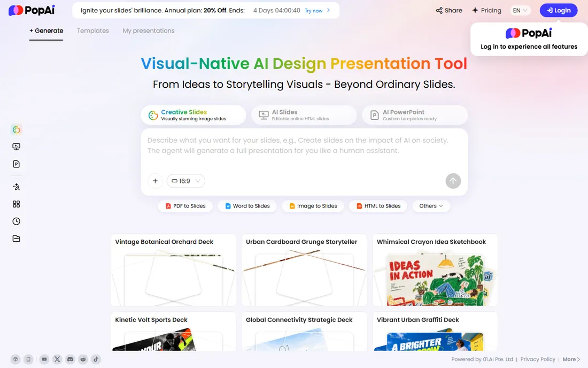This screenshot has height=368, width=588.
Task: Click the plus attachment button in prompt box
Action: [x=155, y=181]
